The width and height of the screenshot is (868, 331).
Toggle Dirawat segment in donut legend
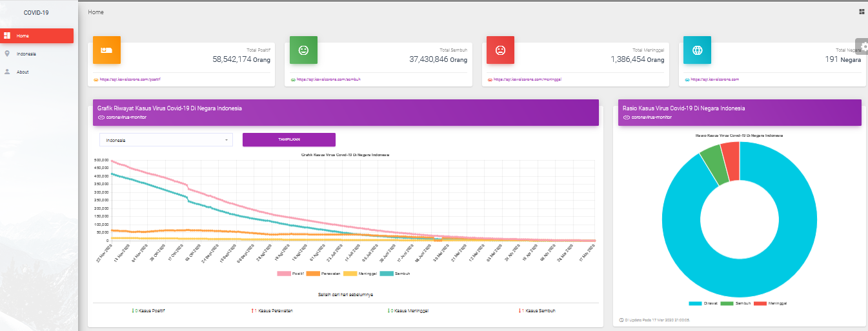pos(703,303)
